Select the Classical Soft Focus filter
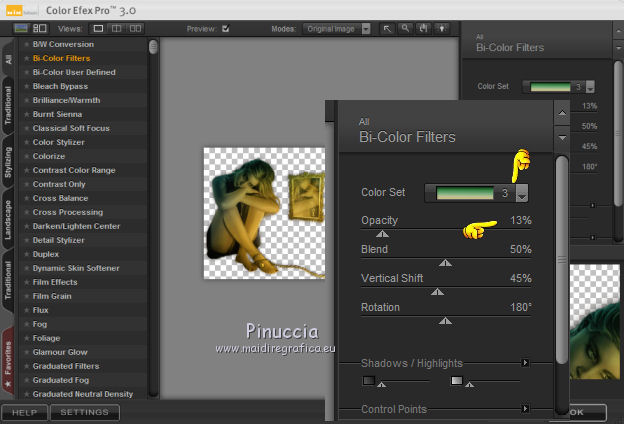This screenshot has height=424, width=624. [71, 128]
